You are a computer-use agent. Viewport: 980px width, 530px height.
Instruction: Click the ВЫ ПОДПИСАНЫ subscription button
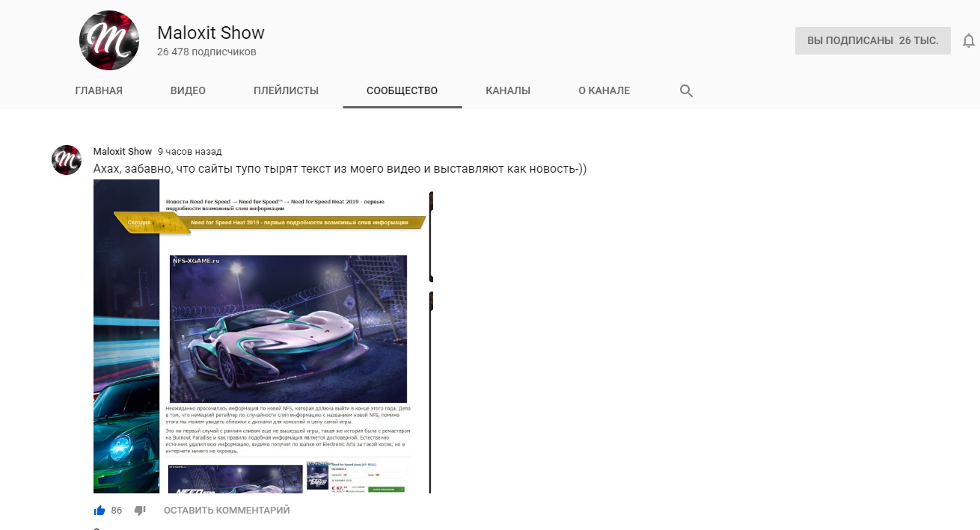(x=873, y=40)
